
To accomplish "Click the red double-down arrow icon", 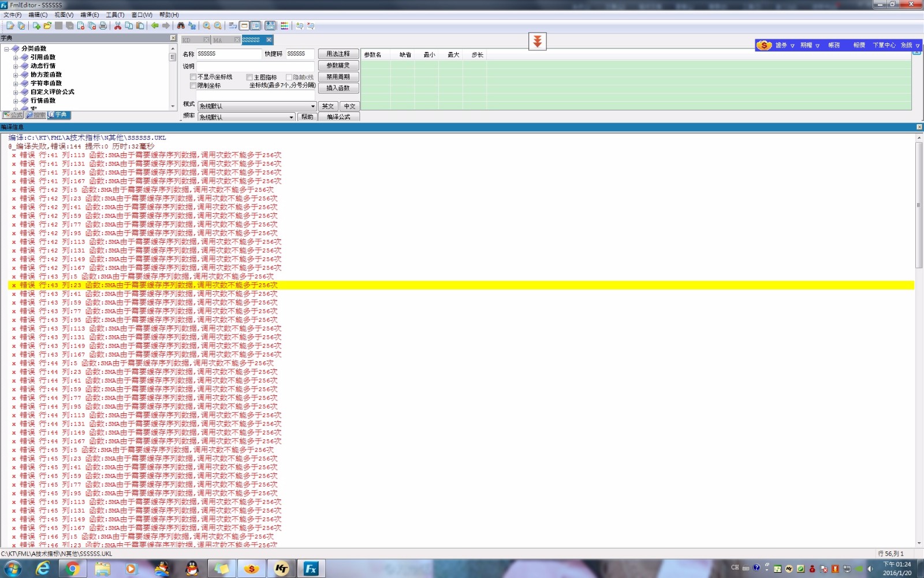I will (x=537, y=41).
